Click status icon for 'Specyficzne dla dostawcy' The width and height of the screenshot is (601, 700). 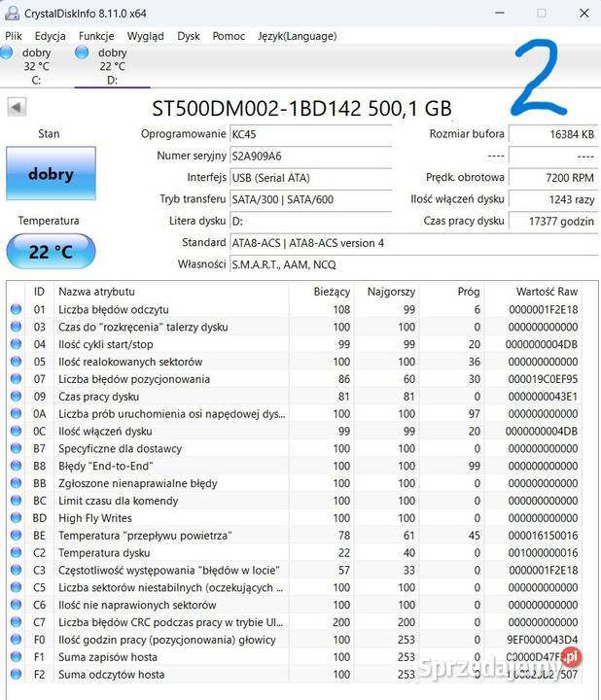coord(17,448)
